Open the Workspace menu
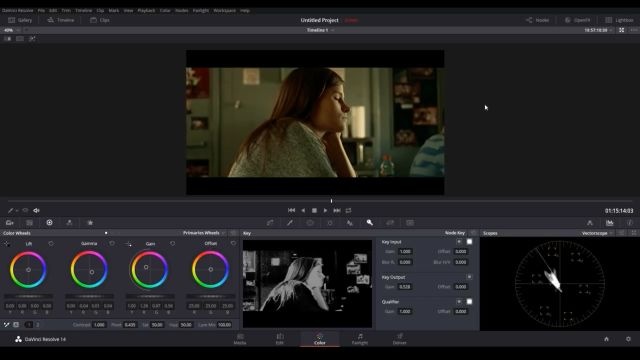The height and width of the screenshot is (360, 640). click(x=224, y=10)
